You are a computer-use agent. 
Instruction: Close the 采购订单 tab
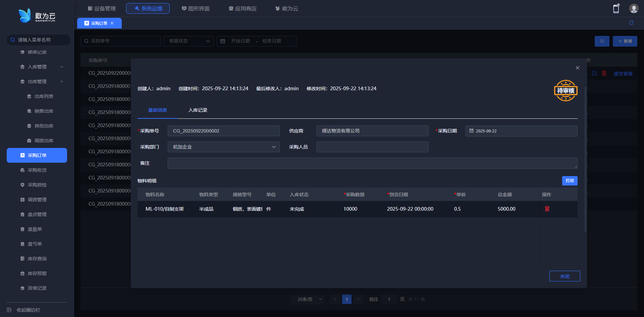point(112,23)
